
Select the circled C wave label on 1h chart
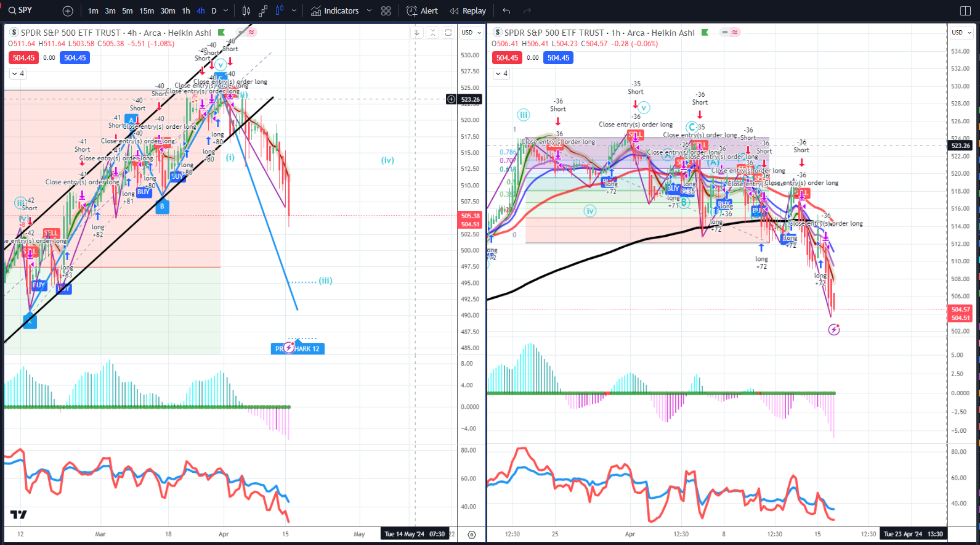(x=692, y=128)
